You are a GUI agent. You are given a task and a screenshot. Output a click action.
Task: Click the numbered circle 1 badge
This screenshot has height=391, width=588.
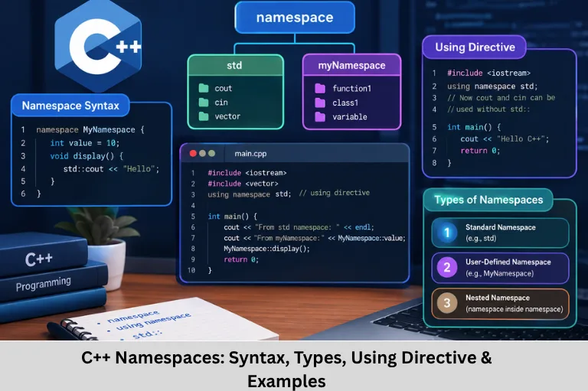446,233
